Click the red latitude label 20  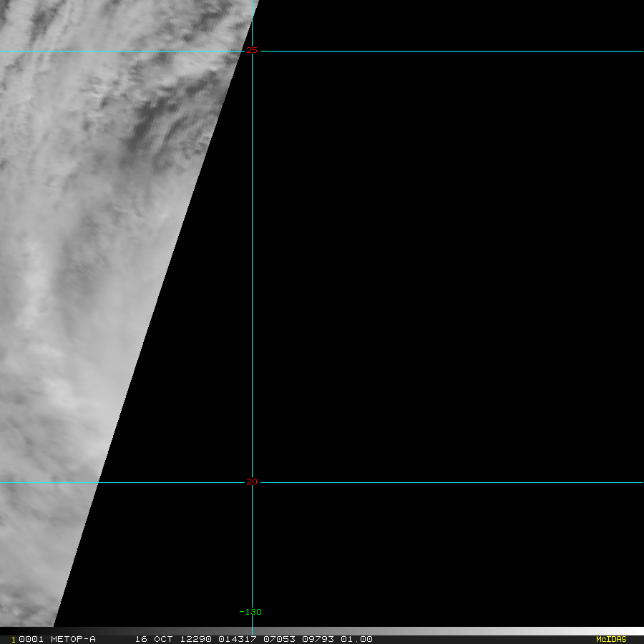251,482
